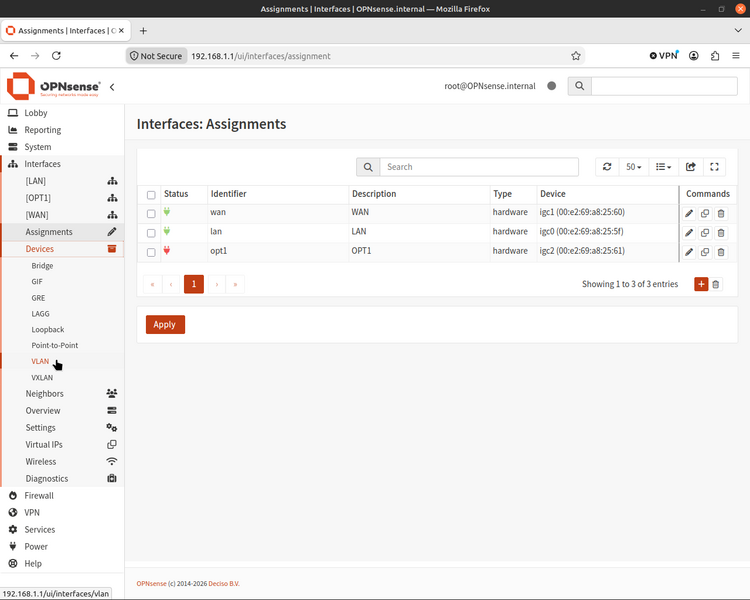Open the LAGG devices page
Screen dimensions: 750x600
[x=40, y=314]
